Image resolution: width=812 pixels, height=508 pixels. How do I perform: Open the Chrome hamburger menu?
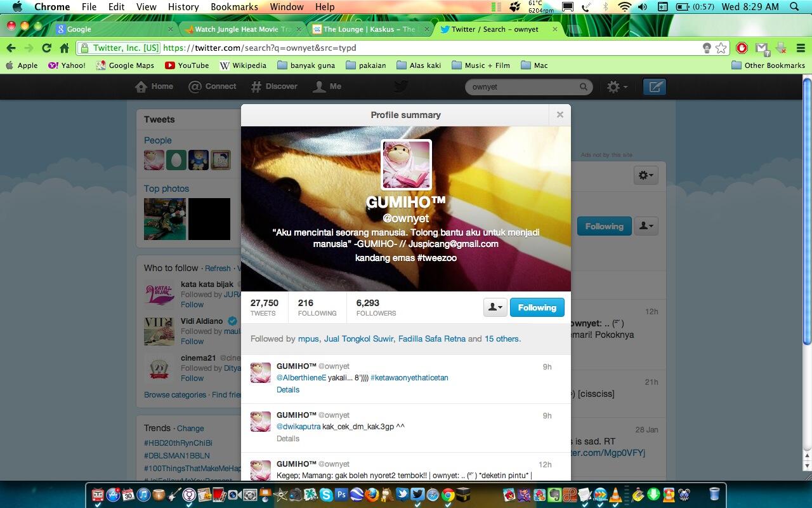click(x=800, y=48)
